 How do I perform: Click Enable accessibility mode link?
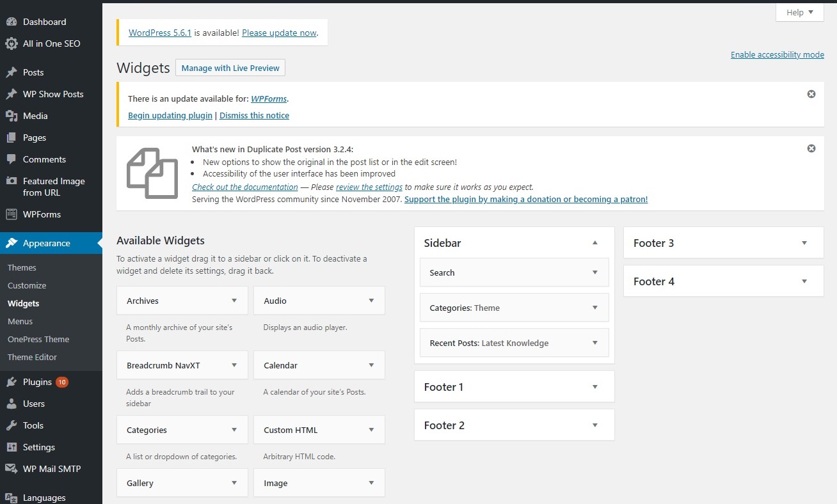pyautogui.click(x=777, y=54)
